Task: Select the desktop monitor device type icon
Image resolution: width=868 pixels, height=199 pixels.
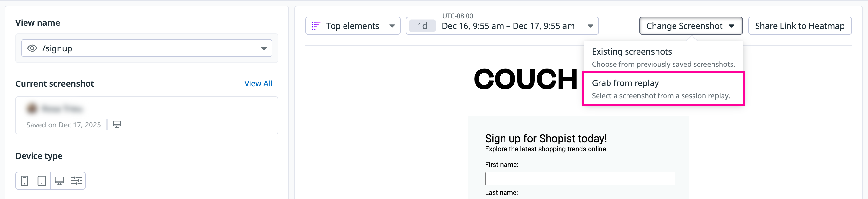Action: (59, 181)
